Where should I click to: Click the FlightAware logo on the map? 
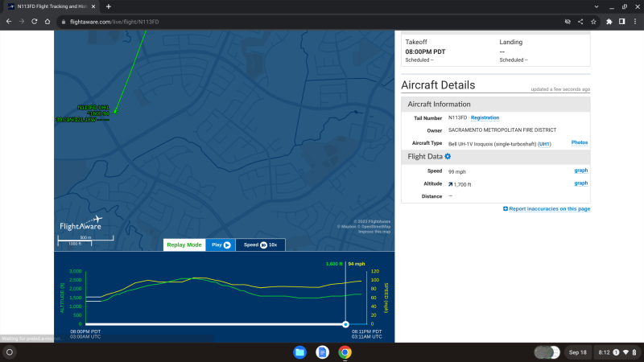point(81,224)
